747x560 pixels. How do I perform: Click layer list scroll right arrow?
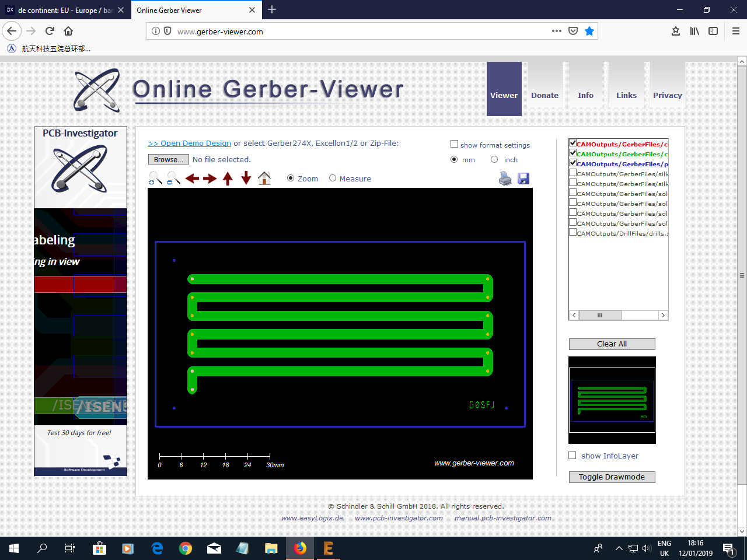click(x=663, y=316)
